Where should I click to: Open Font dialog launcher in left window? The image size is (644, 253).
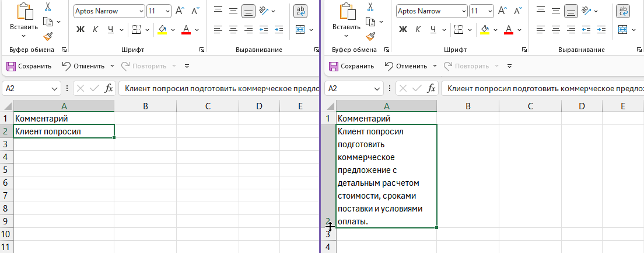coord(202,50)
